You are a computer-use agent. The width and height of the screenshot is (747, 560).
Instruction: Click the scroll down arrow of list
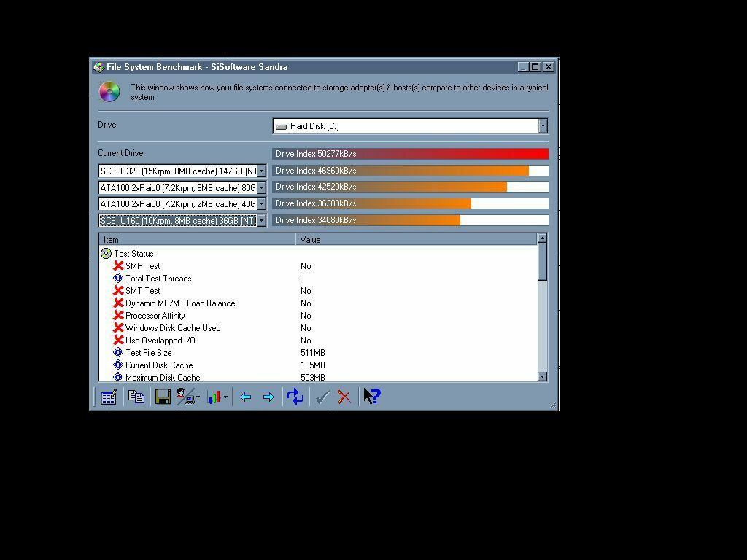[542, 377]
